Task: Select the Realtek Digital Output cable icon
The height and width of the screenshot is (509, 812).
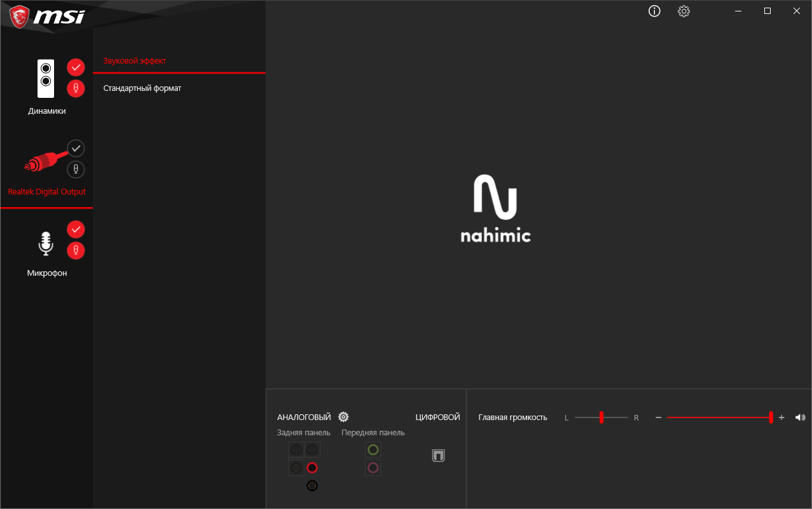Action: click(x=45, y=162)
